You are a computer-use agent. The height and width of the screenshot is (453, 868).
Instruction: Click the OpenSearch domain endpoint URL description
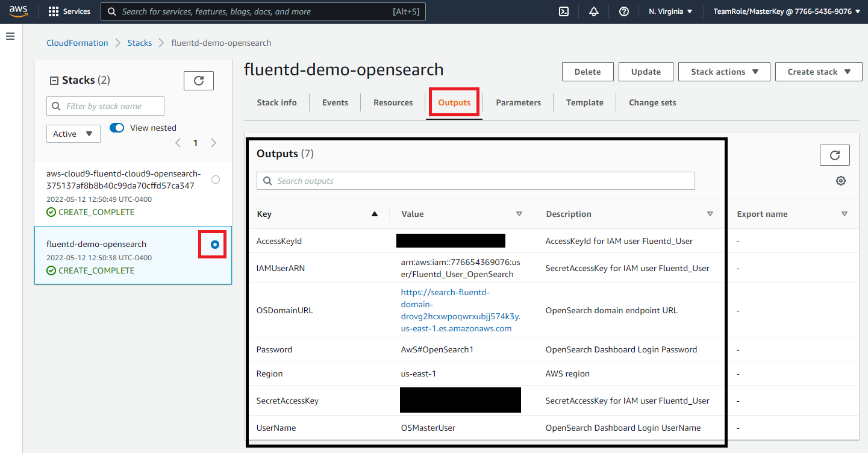tap(611, 310)
